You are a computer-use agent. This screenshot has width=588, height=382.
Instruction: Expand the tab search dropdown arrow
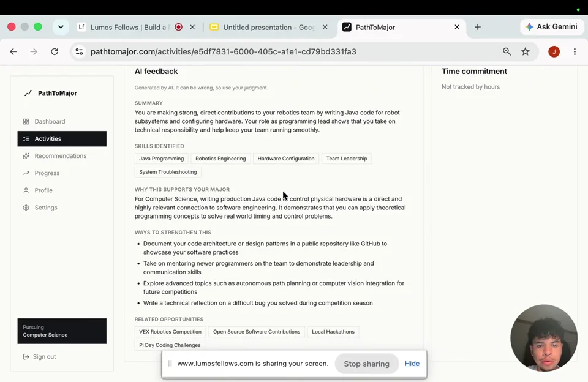point(61,27)
